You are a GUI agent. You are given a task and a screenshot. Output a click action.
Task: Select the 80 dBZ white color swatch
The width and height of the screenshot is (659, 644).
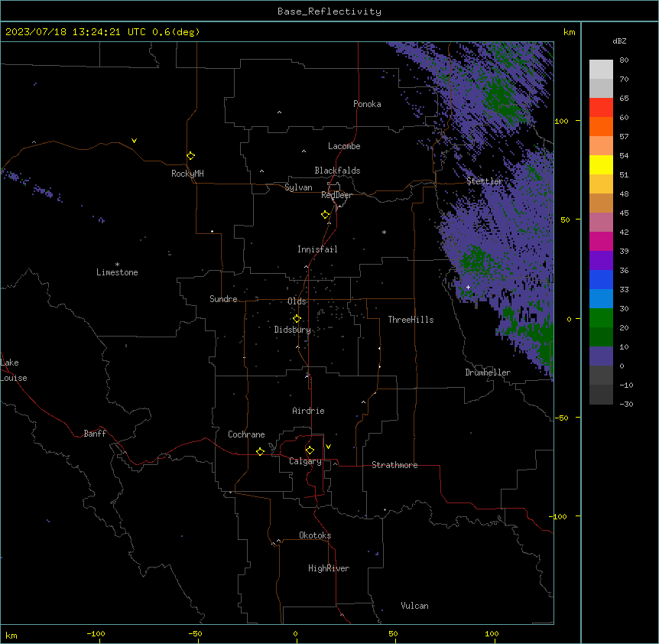coord(601,69)
